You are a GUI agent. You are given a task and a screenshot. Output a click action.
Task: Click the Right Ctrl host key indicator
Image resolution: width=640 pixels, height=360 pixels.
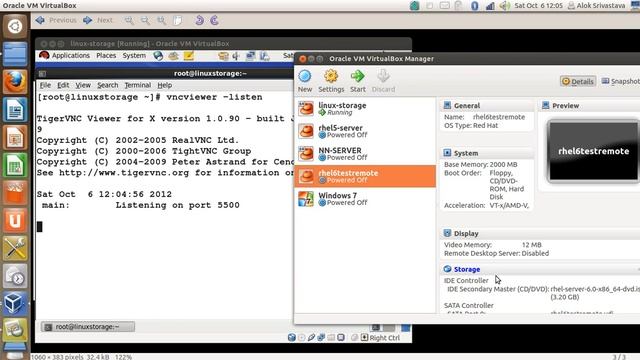pyautogui.click(x=380, y=338)
